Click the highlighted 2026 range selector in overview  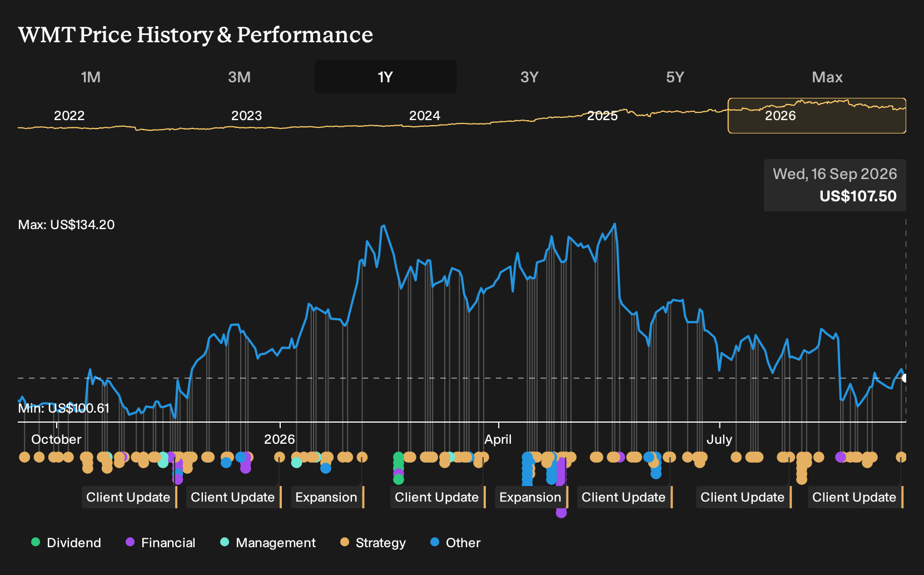pyautogui.click(x=817, y=116)
